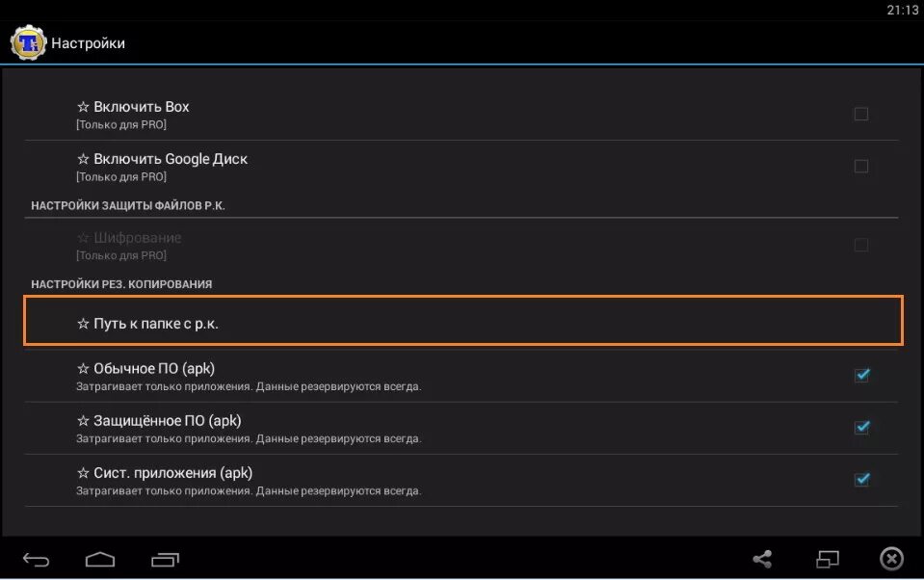This screenshot has width=924, height=580.
Task: Select the Включить Google Диск label
Action: [x=171, y=159]
